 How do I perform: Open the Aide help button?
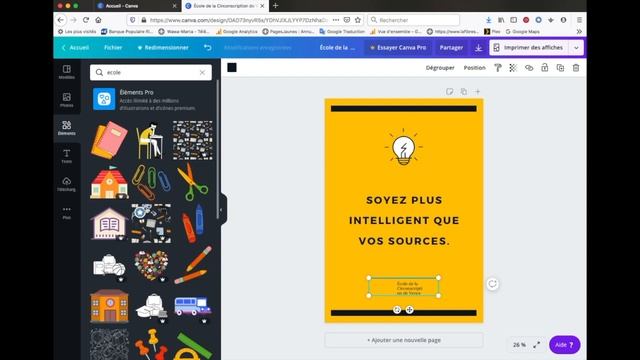[x=564, y=345]
